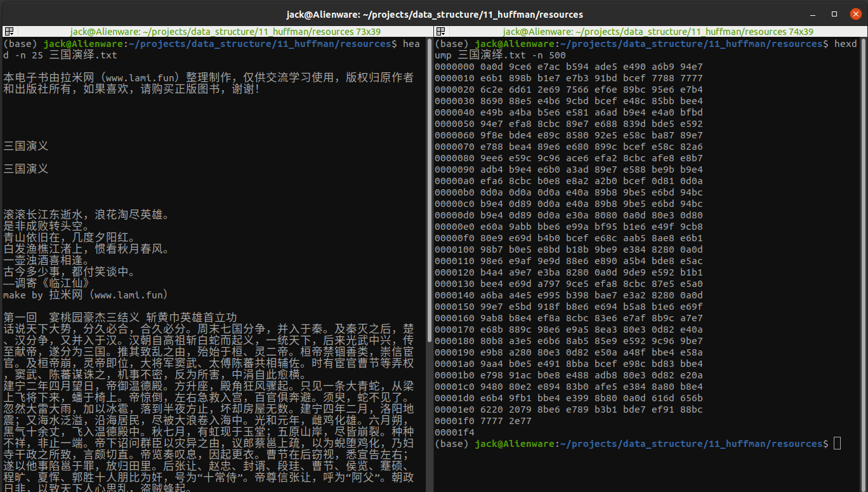Click the first '三国演义' title line
Image resolution: width=868 pixels, height=492 pixels.
tap(26, 146)
